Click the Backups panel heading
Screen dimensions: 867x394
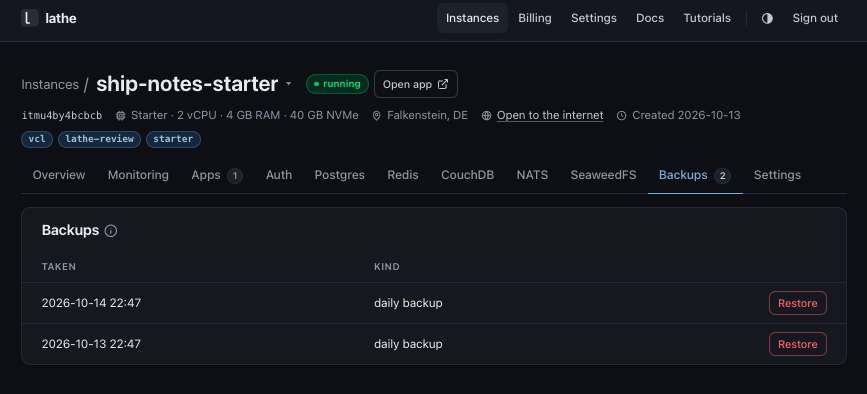[70, 230]
